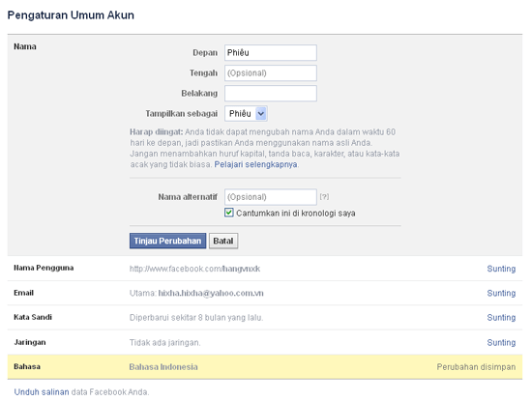Click the Tinjau Perubahan button
The width and height of the screenshot is (532, 401).
click(167, 241)
